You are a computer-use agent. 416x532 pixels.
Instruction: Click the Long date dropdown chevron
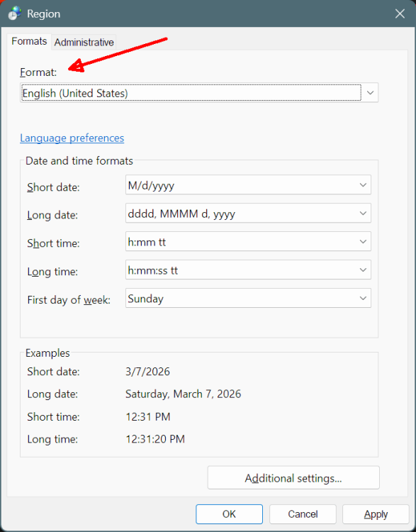point(363,213)
